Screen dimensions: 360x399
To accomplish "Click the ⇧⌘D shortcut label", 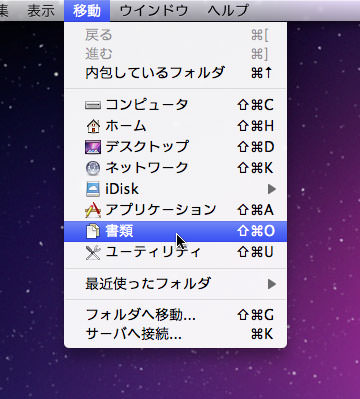I will coord(255,147).
